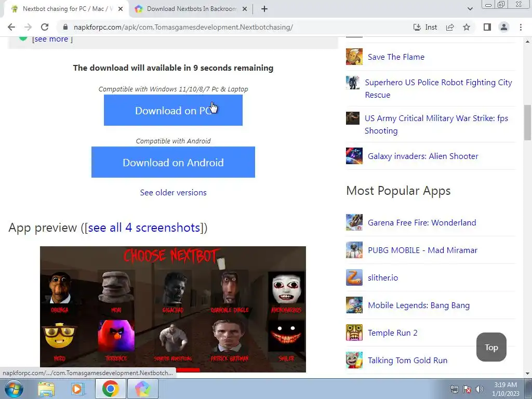Viewport: 532px width, 399px height.
Task: Close the Nextbot chasing tab
Action: click(121, 9)
